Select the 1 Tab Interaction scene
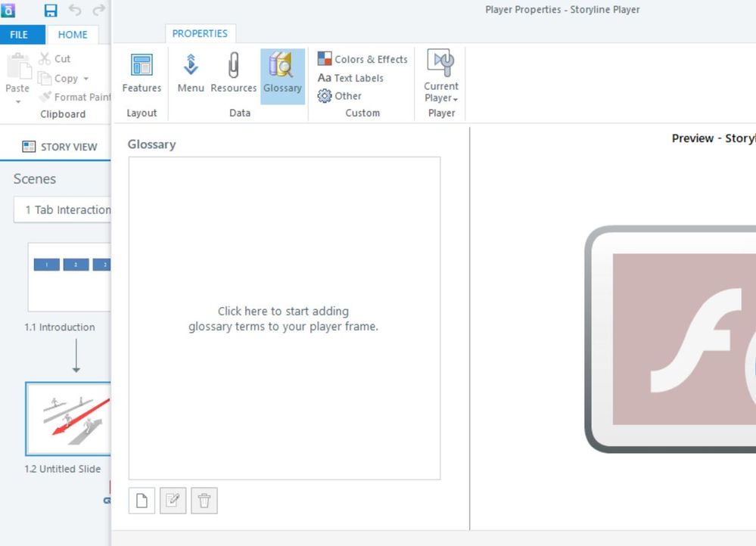Image resolution: width=756 pixels, height=546 pixels. [63, 209]
